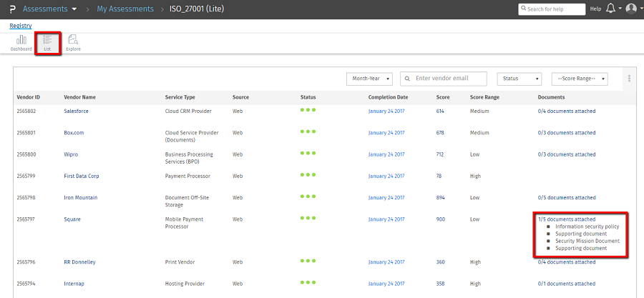644x298 pixels.
Task: Click the Help link
Action: [595, 9]
